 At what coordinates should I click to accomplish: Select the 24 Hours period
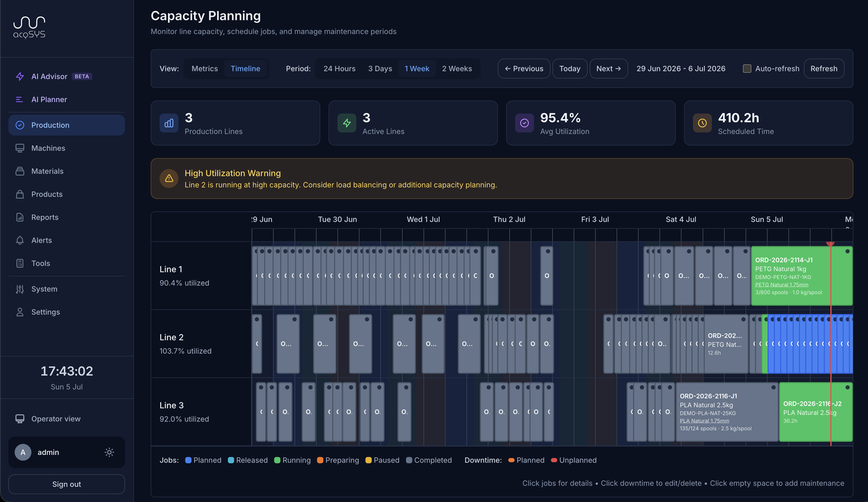point(339,69)
